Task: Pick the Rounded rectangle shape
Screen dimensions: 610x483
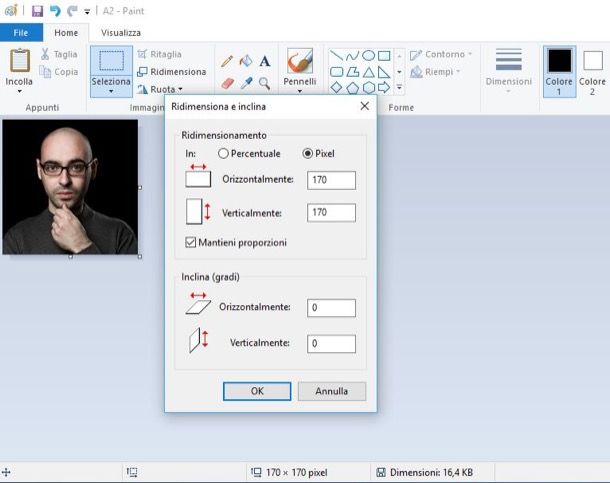Action: click(337, 72)
